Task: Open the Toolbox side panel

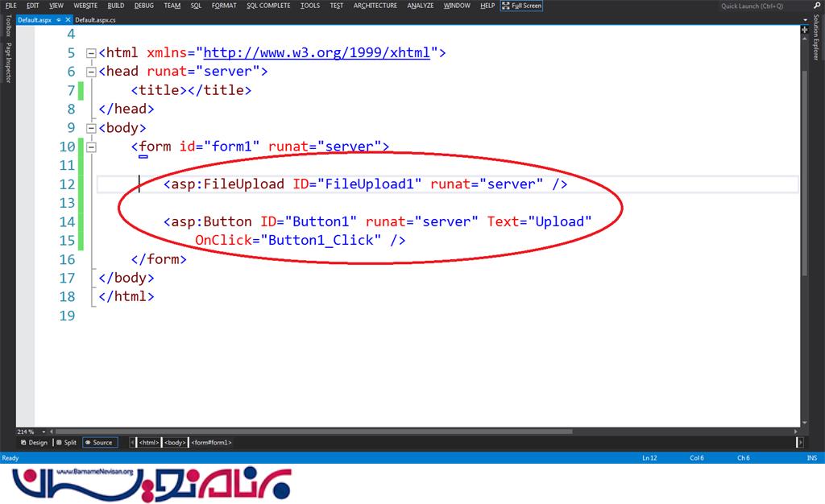Action: 8,25
